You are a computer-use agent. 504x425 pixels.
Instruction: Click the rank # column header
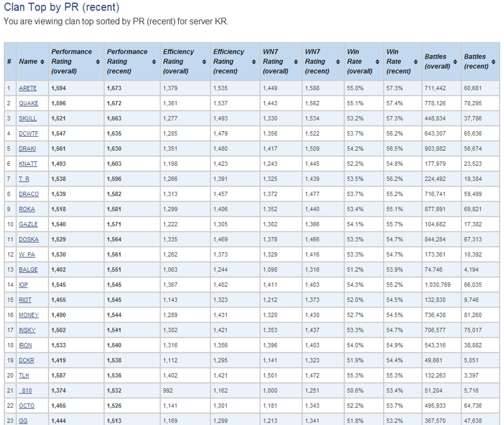[9, 62]
